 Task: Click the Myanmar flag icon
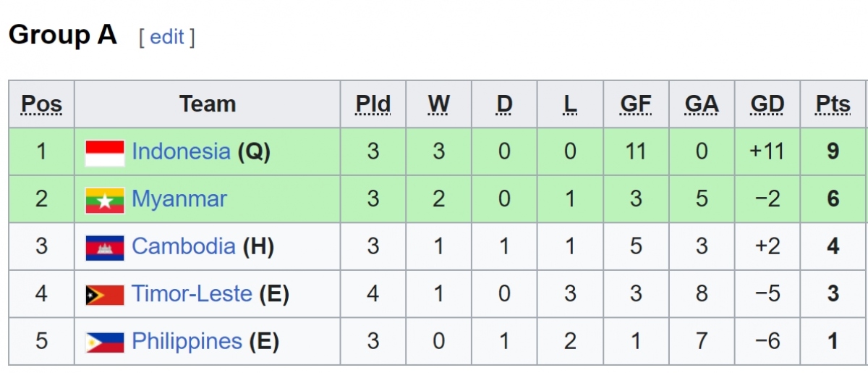(105, 201)
